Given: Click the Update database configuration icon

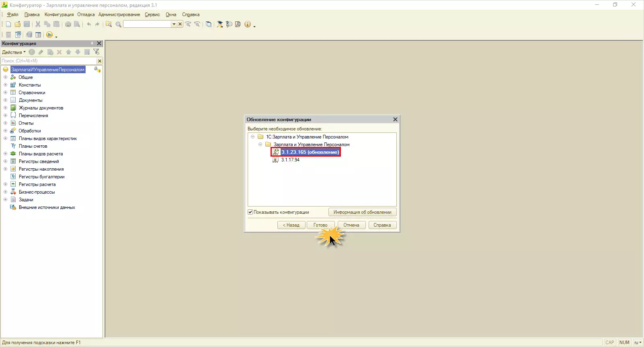Looking at the screenshot, I should [29, 35].
